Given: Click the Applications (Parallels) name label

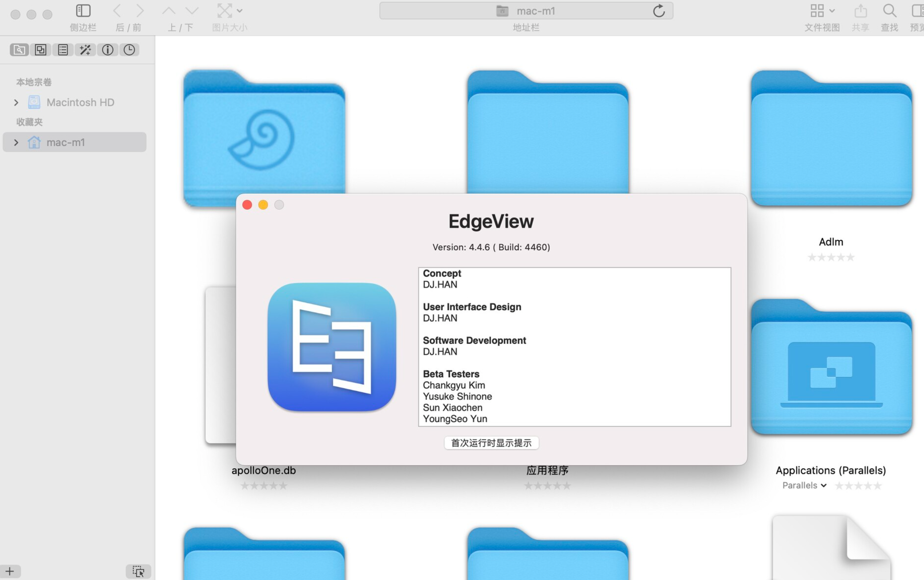Looking at the screenshot, I should pos(831,470).
